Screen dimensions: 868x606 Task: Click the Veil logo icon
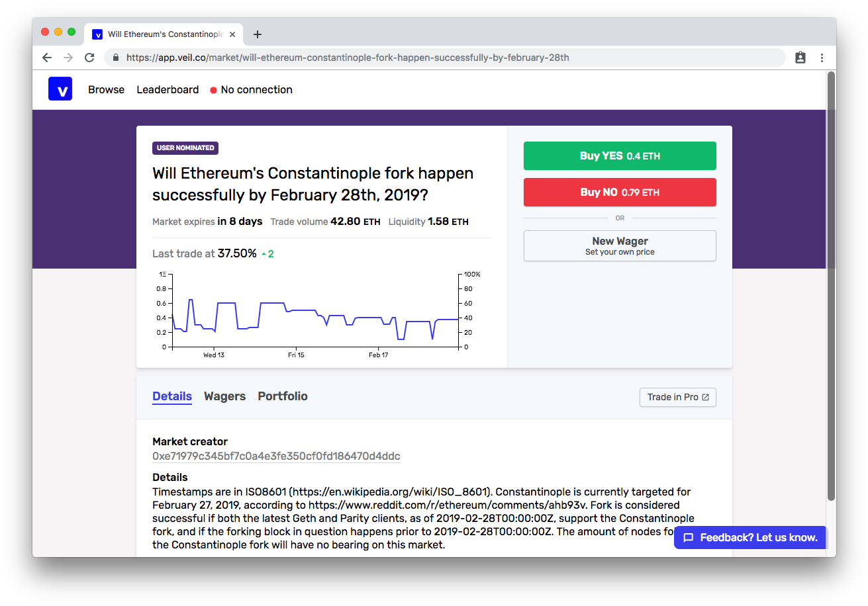tap(60, 89)
